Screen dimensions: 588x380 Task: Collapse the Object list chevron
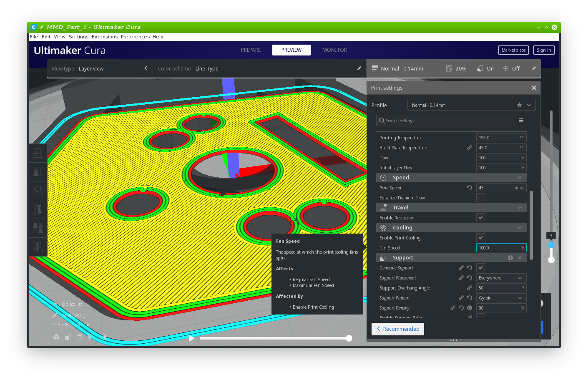pyautogui.click(x=55, y=304)
